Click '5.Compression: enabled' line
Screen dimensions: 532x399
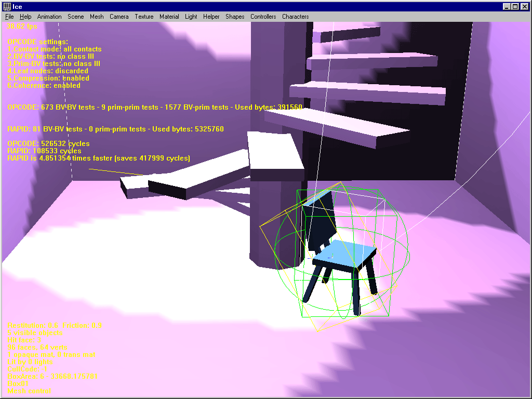[48, 78]
